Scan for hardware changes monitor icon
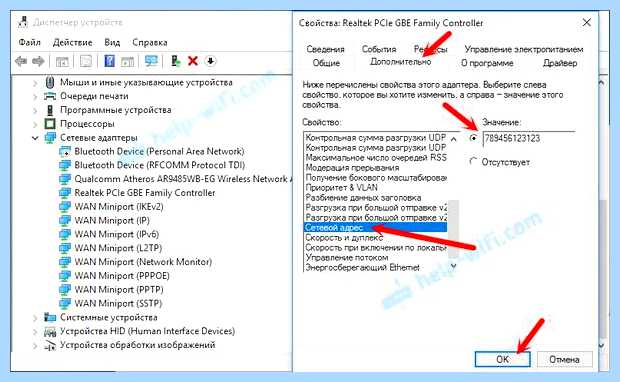 (151, 61)
